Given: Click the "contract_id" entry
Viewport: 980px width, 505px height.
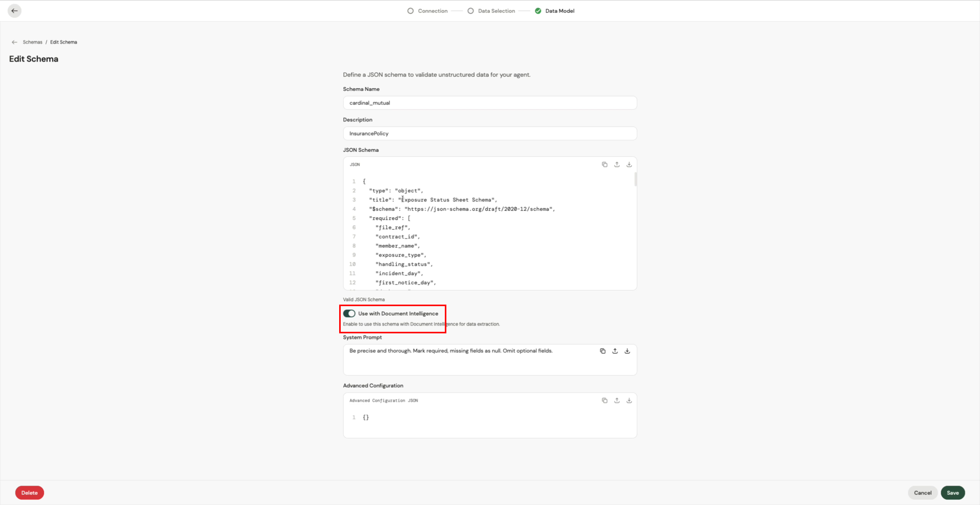Looking at the screenshot, I should tap(398, 237).
